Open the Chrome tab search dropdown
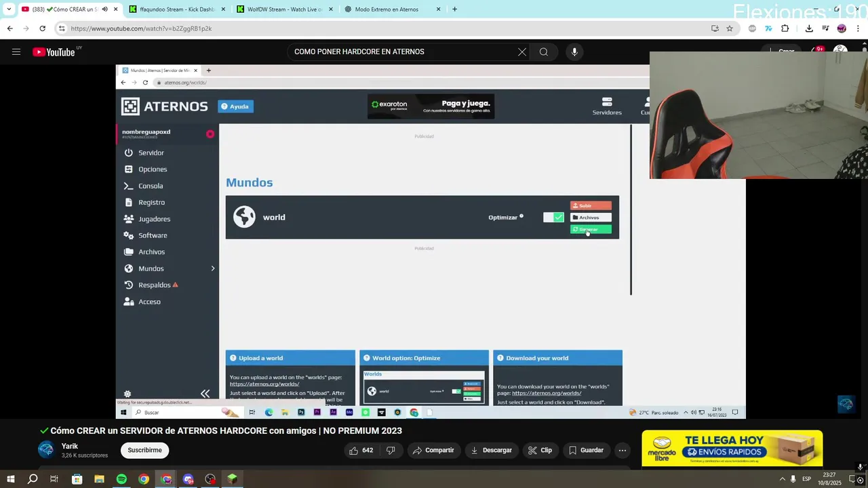The width and height of the screenshot is (868, 488). [x=9, y=9]
